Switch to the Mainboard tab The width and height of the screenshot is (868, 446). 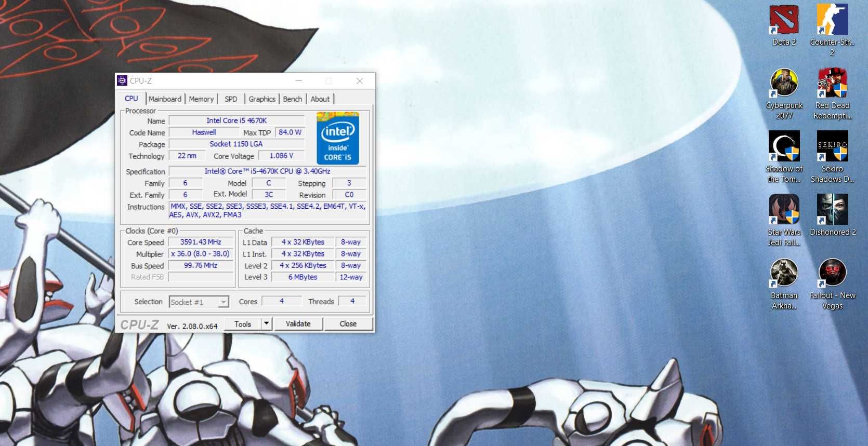coord(165,99)
